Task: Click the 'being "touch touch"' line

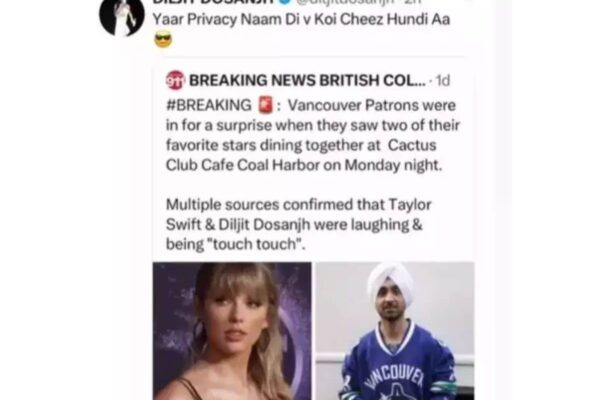Action: pyautogui.click(x=236, y=244)
